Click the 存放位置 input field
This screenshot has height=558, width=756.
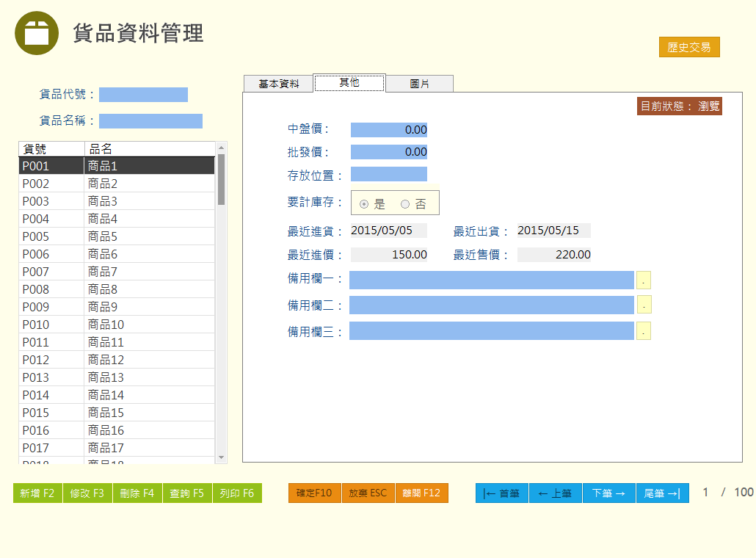(x=388, y=175)
